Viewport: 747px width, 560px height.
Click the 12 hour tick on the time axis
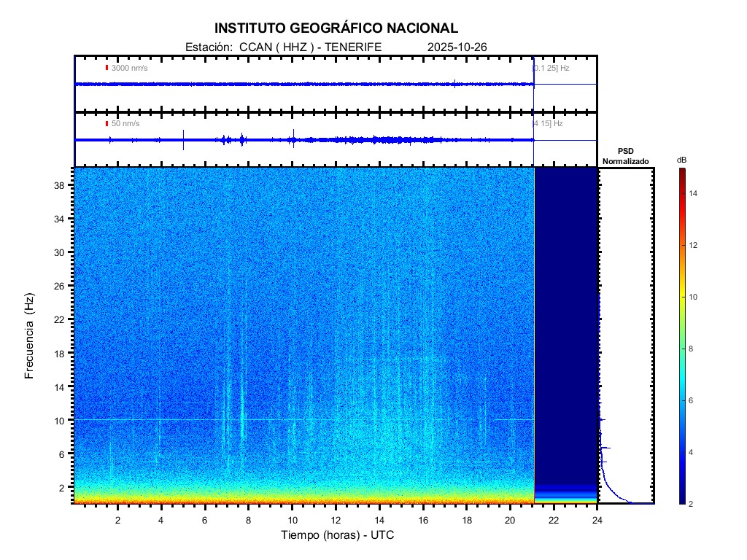click(x=336, y=520)
